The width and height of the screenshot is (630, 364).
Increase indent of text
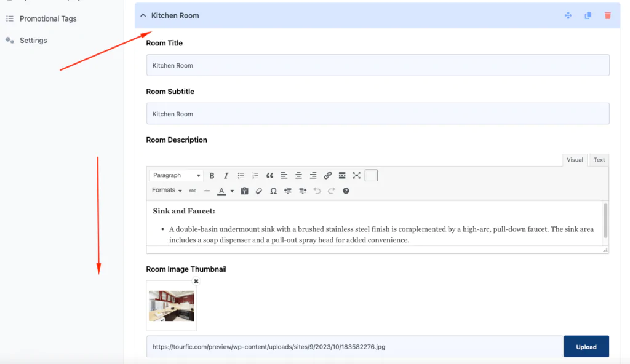[303, 191]
